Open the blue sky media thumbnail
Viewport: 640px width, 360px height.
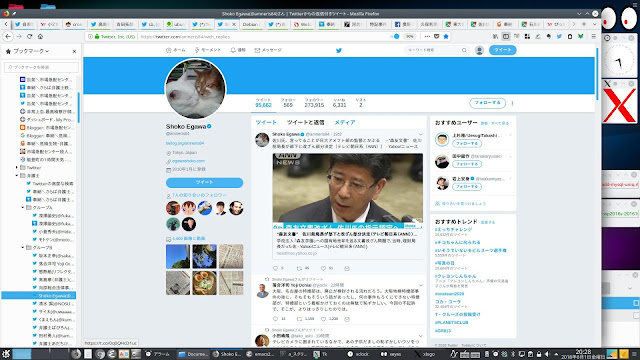178,256
